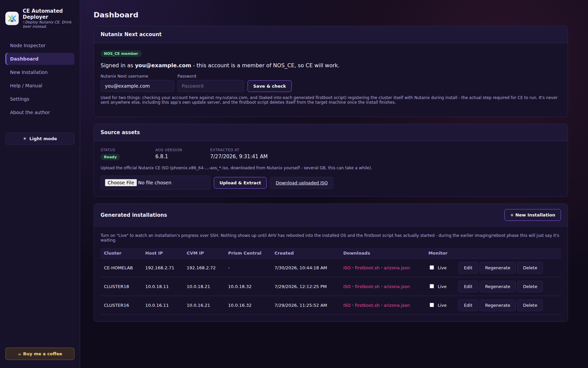Image resolution: width=588 pixels, height=368 pixels.
Task: Download firstboot.sh for CLUSTER16
Action: coord(367,305)
